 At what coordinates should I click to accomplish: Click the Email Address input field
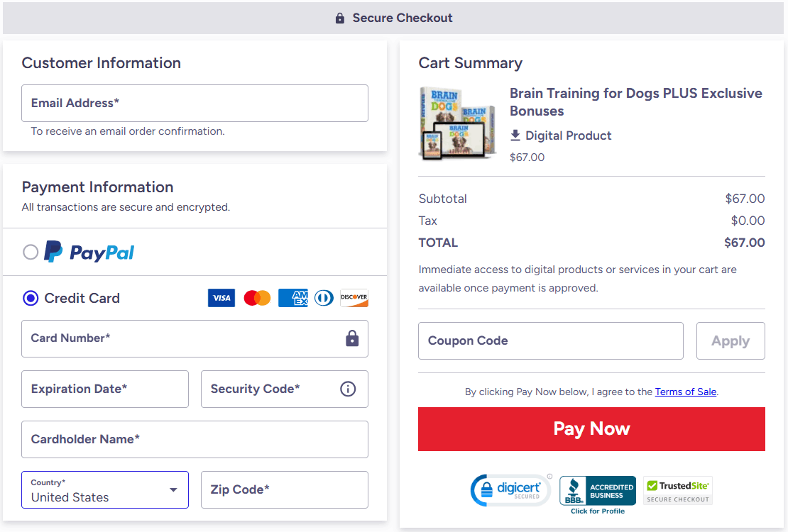pyautogui.click(x=195, y=103)
